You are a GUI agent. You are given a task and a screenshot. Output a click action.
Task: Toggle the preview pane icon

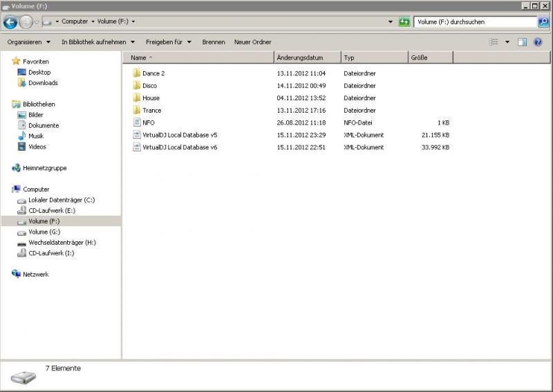(522, 42)
